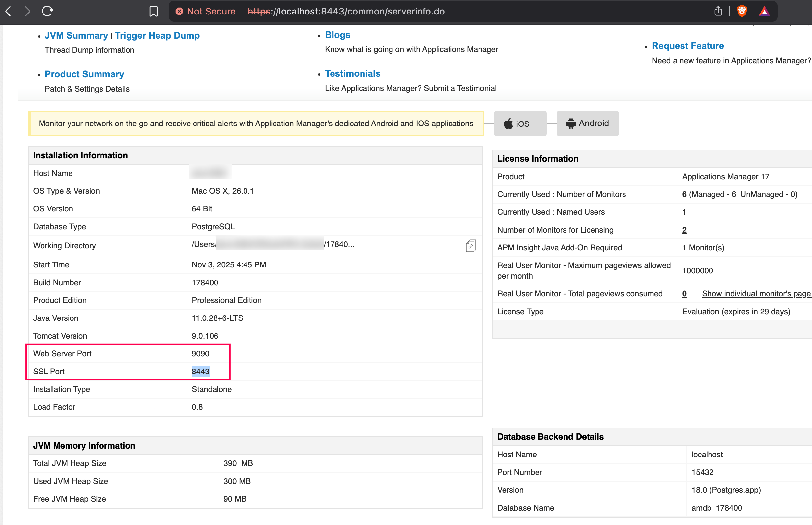Image resolution: width=812 pixels, height=525 pixels.
Task: Reload the current page
Action: click(47, 11)
